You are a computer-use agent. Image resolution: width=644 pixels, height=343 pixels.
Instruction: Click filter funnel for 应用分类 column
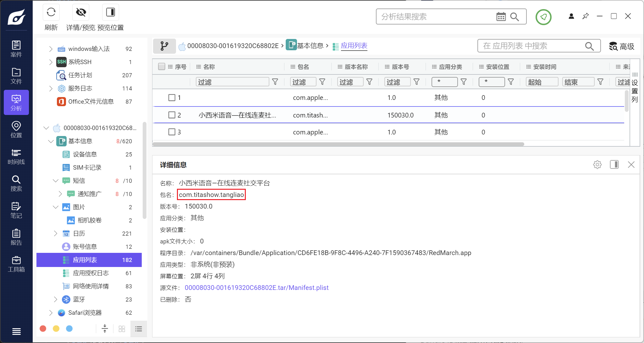[464, 82]
